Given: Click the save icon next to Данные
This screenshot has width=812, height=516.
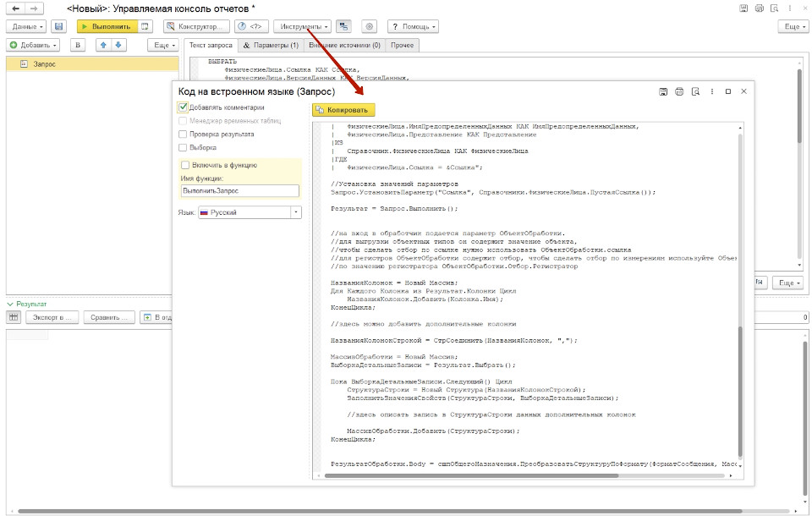Looking at the screenshot, I should click(x=58, y=27).
